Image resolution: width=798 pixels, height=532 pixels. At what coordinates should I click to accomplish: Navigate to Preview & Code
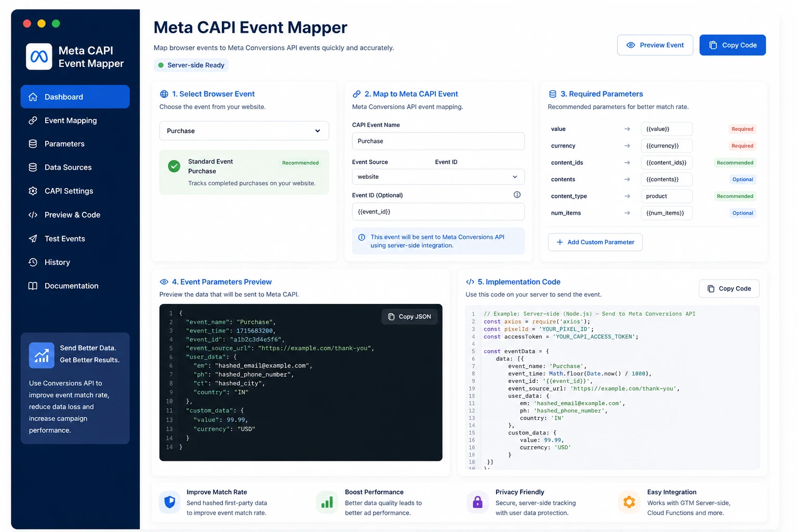click(75, 215)
